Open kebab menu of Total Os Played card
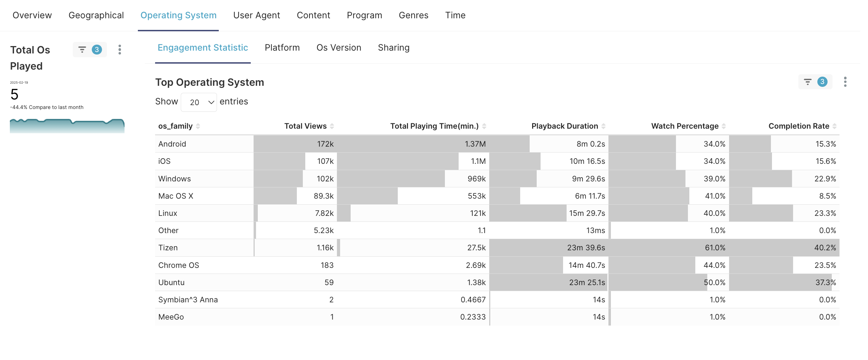This screenshot has height=360, width=868. point(120,50)
